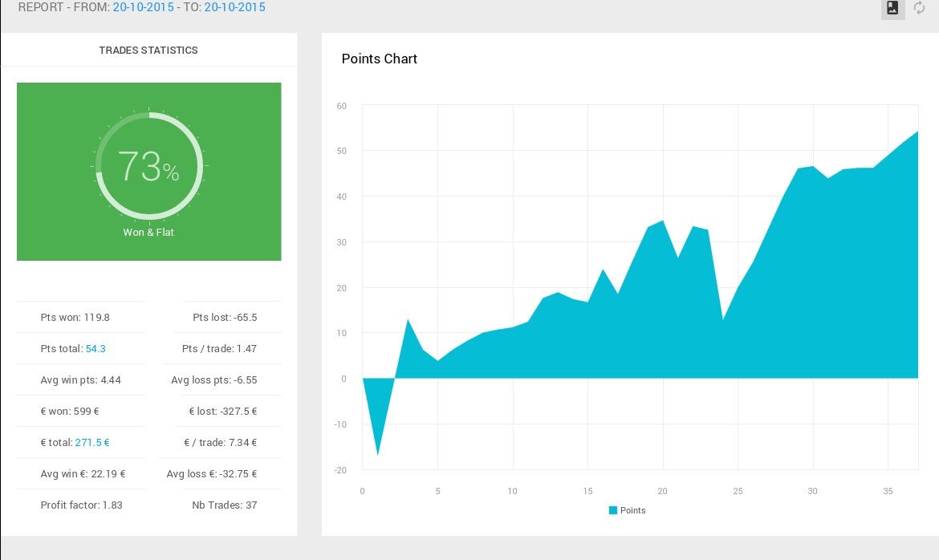
Task: Click the 73% circular progress gauge
Action: 148,166
